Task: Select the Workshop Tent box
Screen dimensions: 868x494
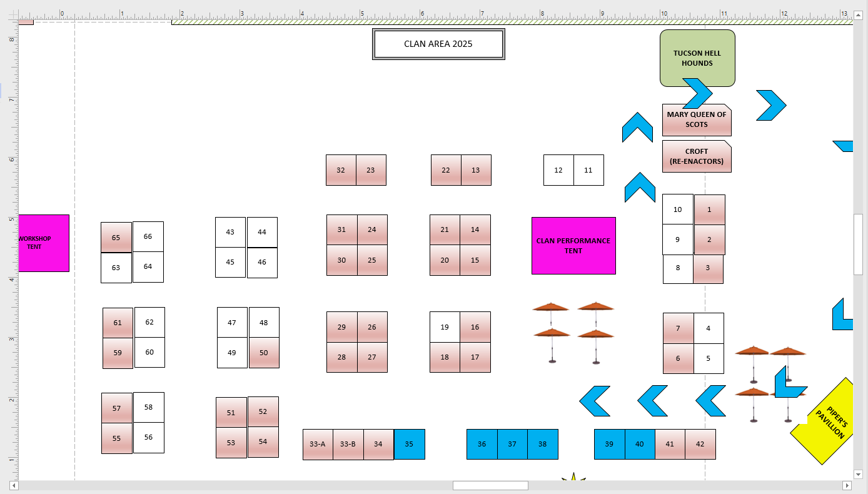Action: (44, 243)
